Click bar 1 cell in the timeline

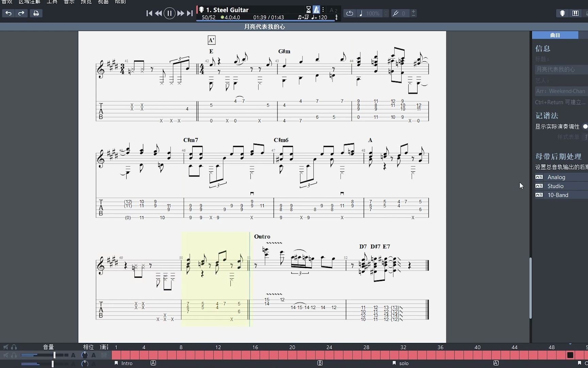(x=116, y=355)
